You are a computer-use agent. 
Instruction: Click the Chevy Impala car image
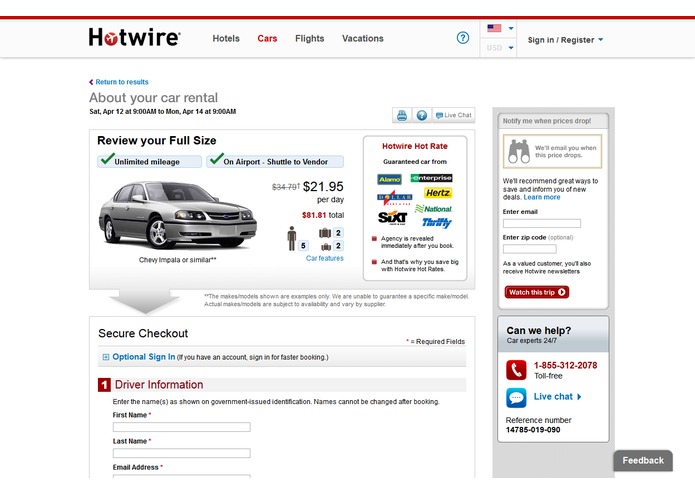click(x=177, y=214)
